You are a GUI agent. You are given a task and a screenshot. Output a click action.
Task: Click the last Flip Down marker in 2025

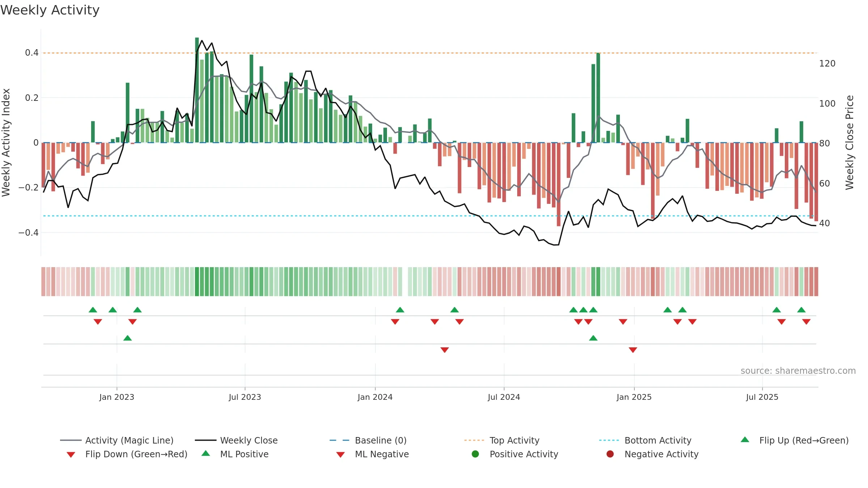(806, 322)
